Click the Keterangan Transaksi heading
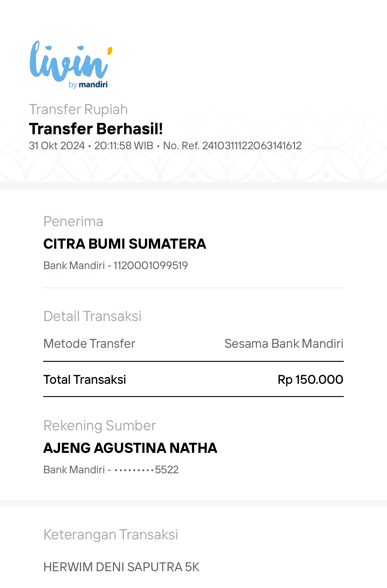 (111, 535)
